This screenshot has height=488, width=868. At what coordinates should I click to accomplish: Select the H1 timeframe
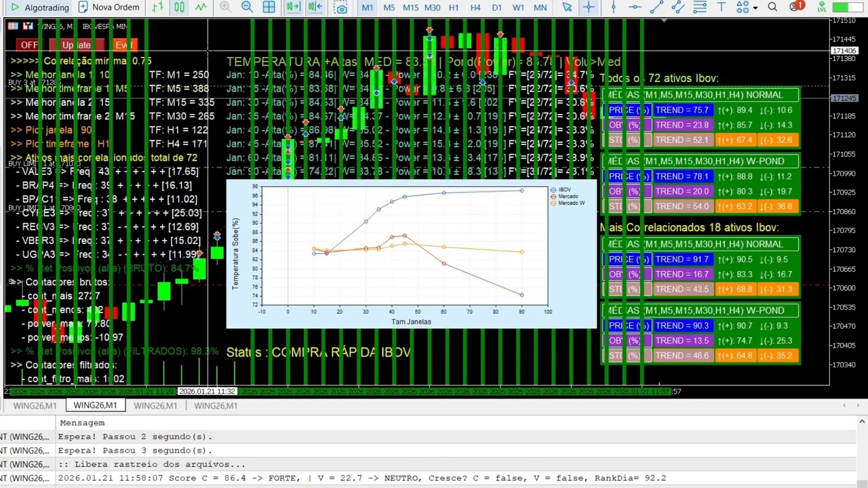tap(454, 7)
